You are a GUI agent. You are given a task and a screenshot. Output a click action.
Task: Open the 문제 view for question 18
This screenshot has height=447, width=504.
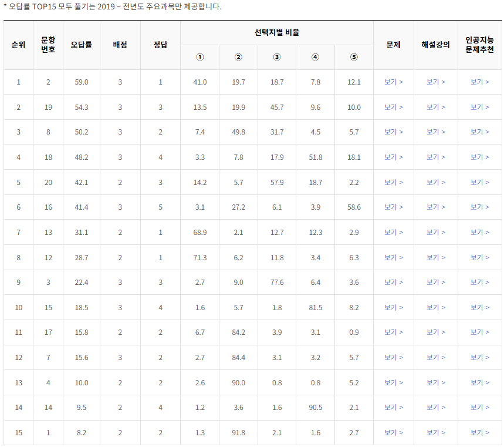[x=393, y=157]
